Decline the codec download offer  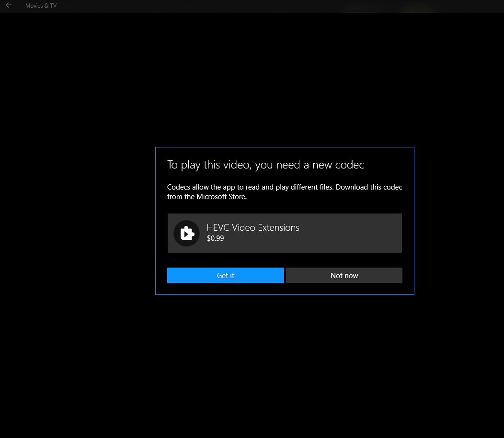pos(344,275)
